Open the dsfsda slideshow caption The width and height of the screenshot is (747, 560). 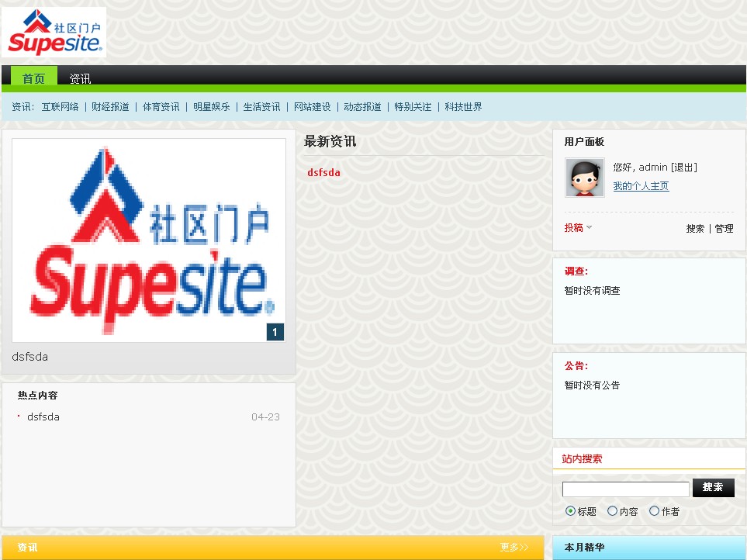coord(30,357)
